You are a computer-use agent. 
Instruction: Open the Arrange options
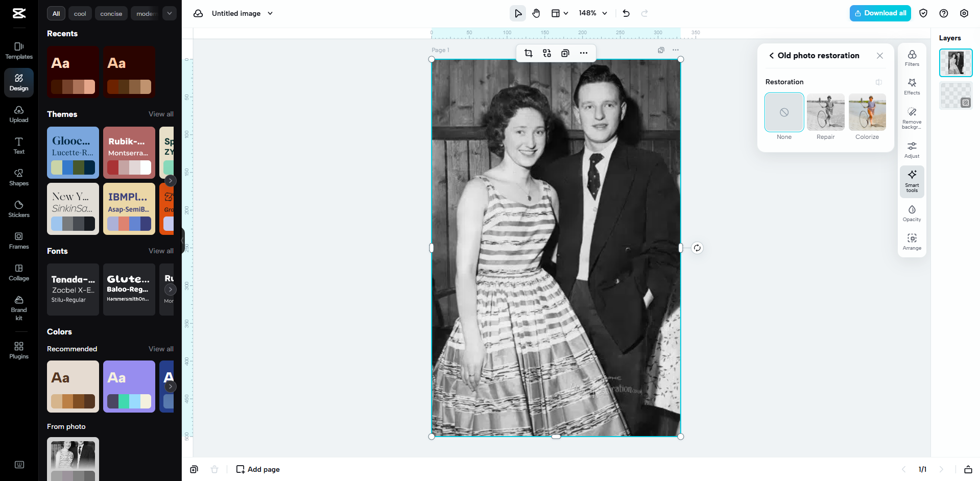pos(912,241)
